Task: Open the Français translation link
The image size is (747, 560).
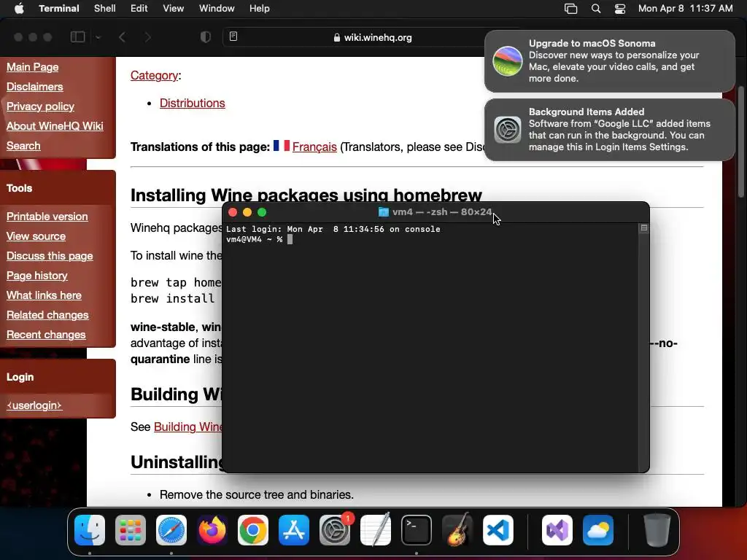Action: pyautogui.click(x=314, y=147)
